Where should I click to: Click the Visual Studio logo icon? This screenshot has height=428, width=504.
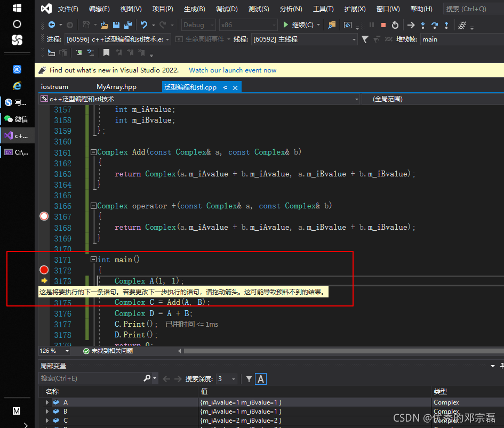46,9
